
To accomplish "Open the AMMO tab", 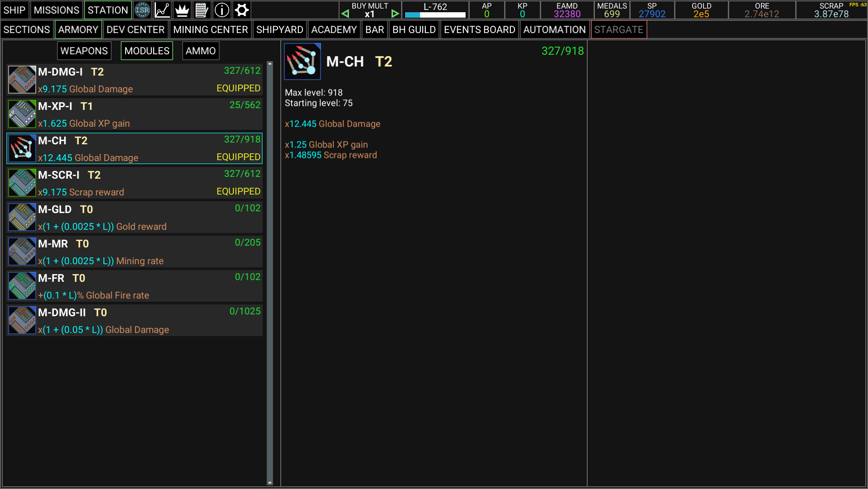I will tap(200, 51).
